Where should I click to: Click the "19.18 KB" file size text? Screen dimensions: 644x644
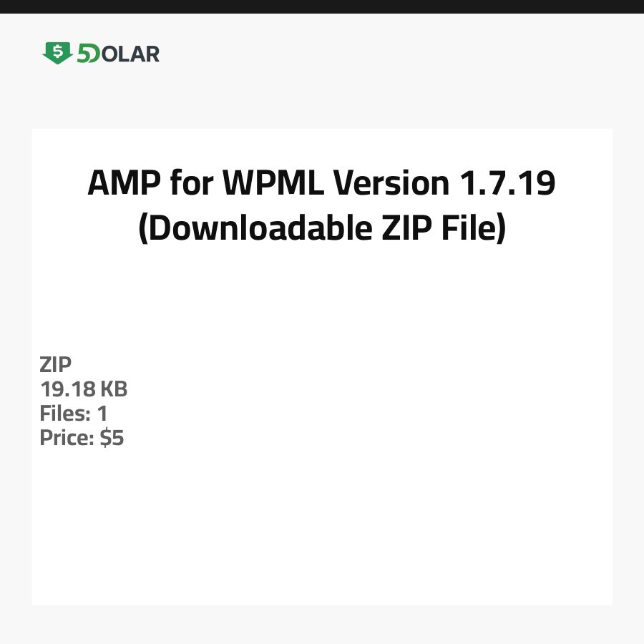click(x=84, y=389)
